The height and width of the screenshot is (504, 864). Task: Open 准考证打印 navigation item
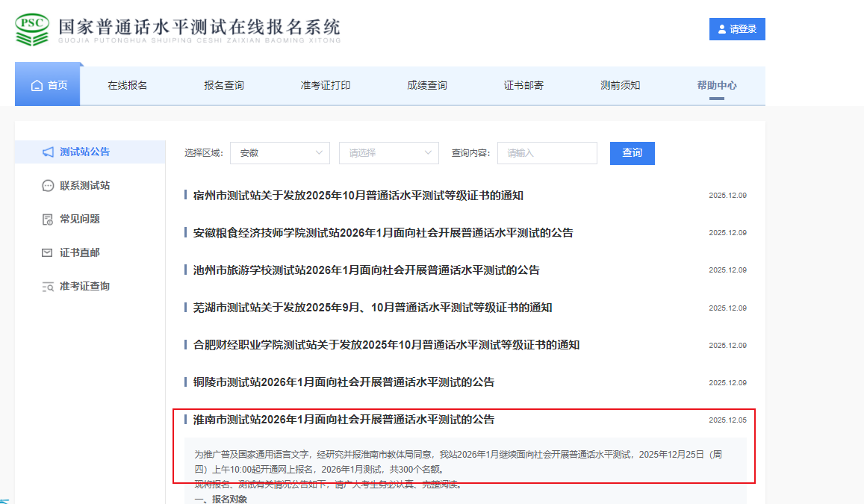coord(325,85)
